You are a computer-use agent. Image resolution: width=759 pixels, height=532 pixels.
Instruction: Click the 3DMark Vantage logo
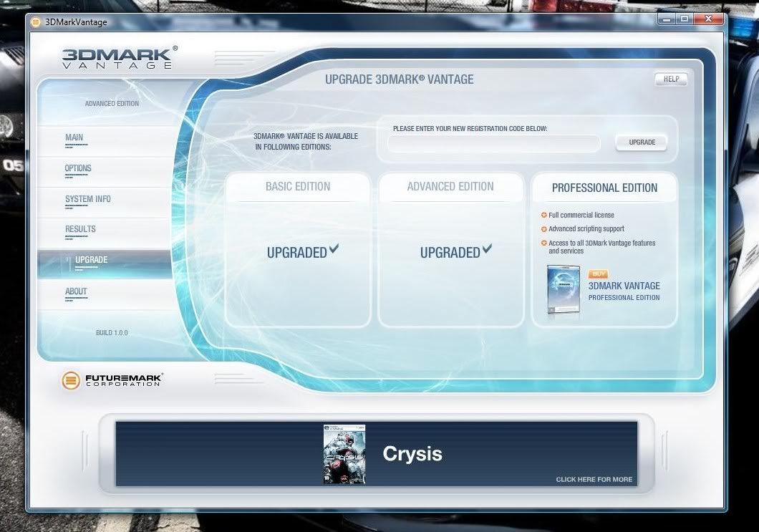pyautogui.click(x=120, y=57)
